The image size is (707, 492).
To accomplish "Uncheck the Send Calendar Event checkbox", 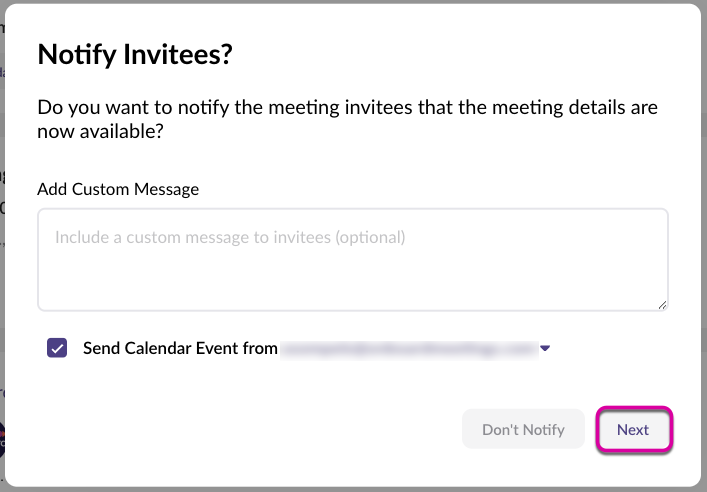I will tap(57, 348).
